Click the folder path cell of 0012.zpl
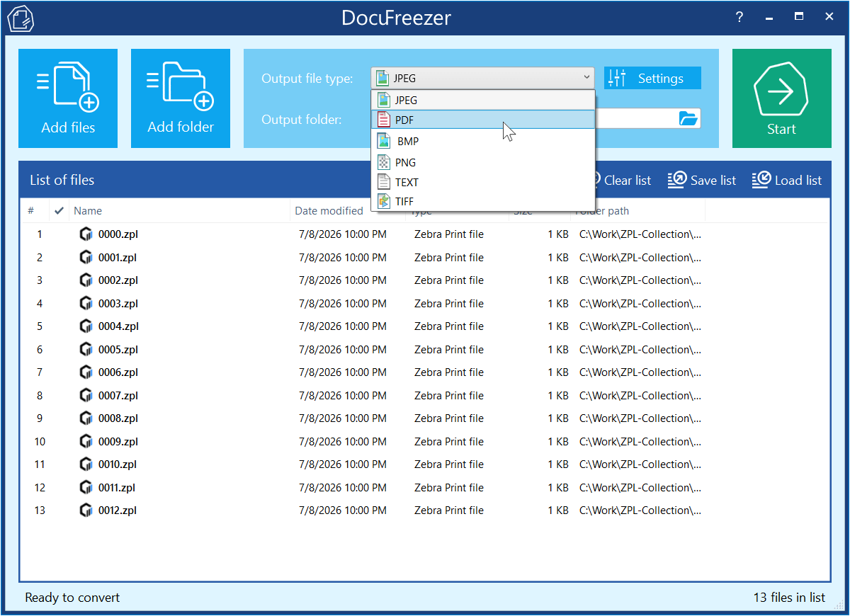 (640, 511)
